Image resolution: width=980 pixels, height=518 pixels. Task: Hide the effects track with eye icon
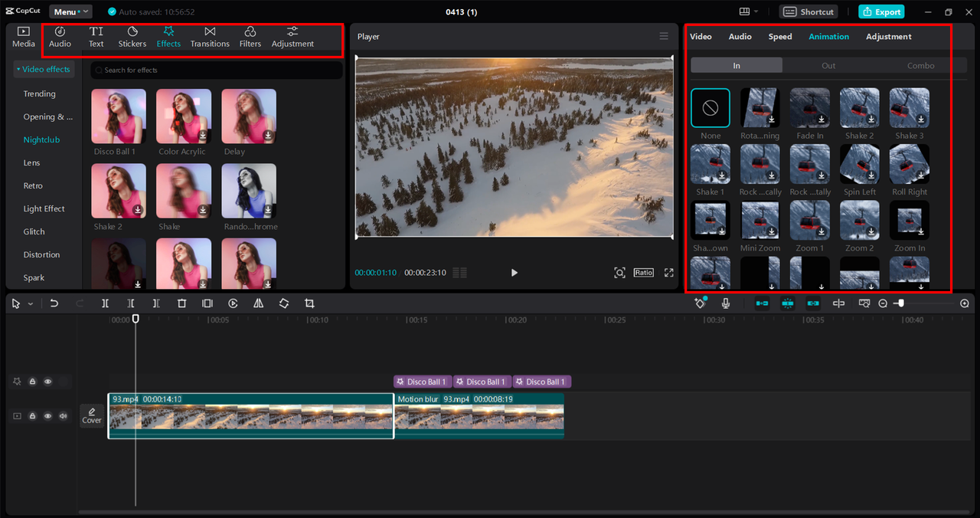coord(47,381)
